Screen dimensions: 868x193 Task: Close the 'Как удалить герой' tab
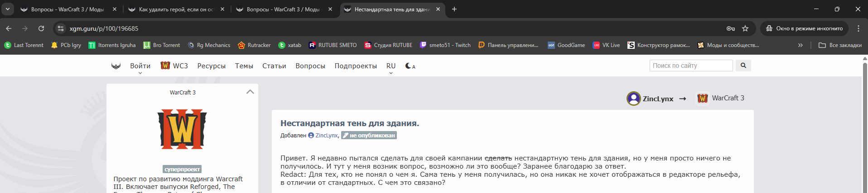pyautogui.click(x=222, y=9)
